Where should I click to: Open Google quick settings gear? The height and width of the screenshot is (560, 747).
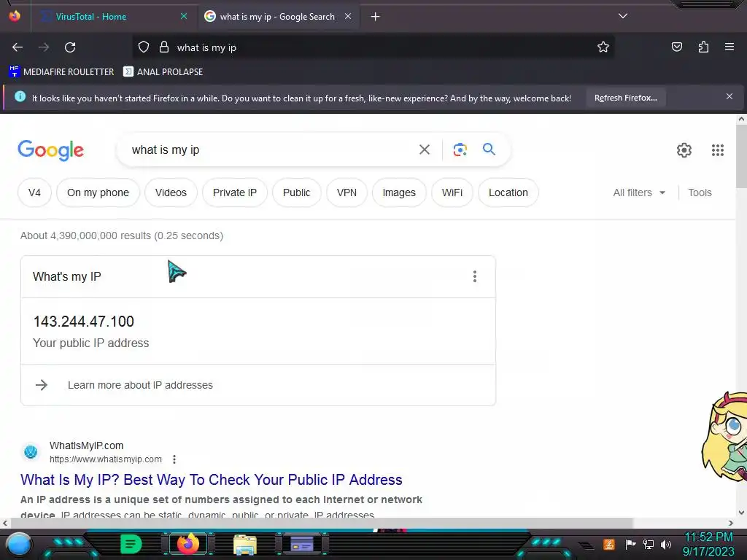[x=684, y=150]
